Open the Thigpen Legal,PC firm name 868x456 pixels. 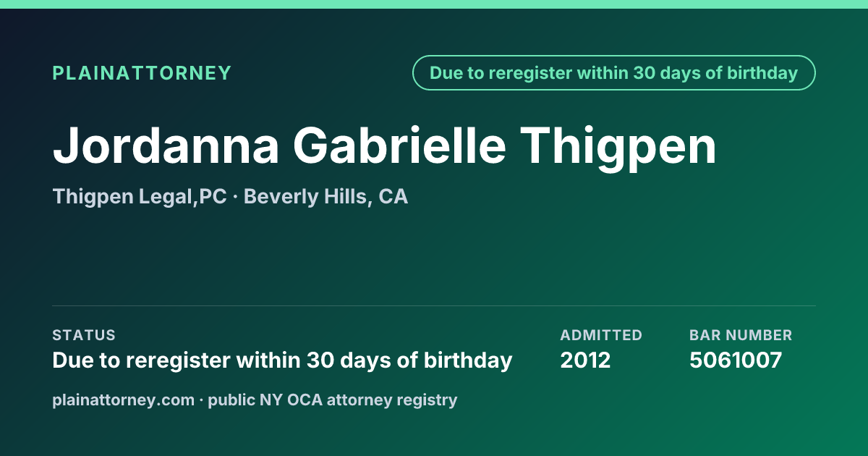(x=140, y=197)
